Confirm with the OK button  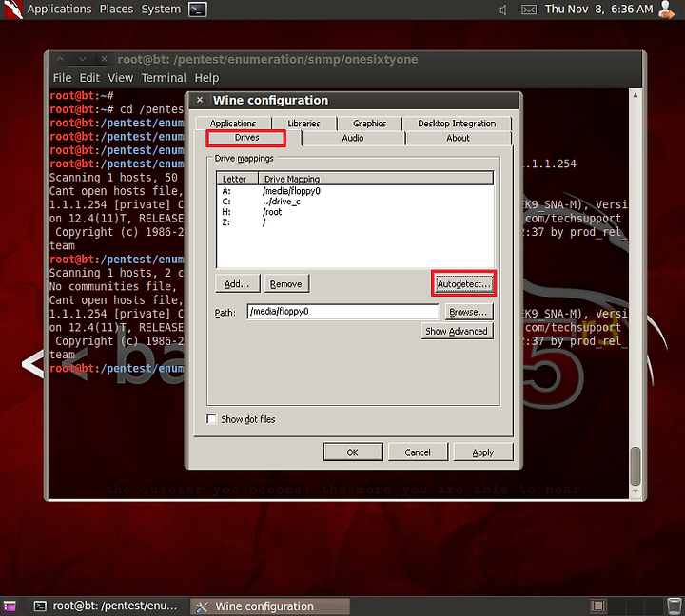click(x=353, y=452)
